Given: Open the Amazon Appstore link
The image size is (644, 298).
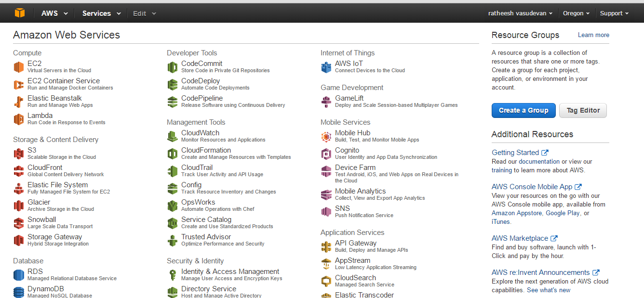Looking at the screenshot, I should click(x=517, y=213).
